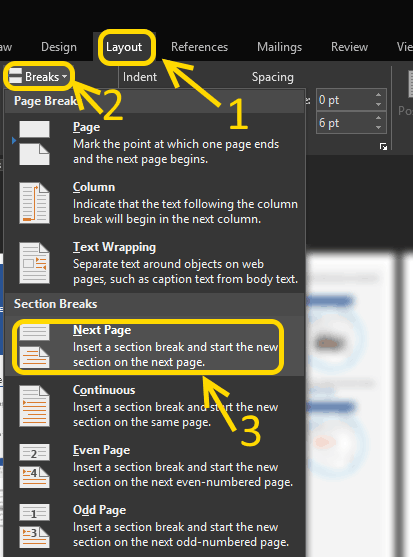Screen dimensions: 413x557
Task: Click the Odd Page section break icon
Action: [34, 526]
